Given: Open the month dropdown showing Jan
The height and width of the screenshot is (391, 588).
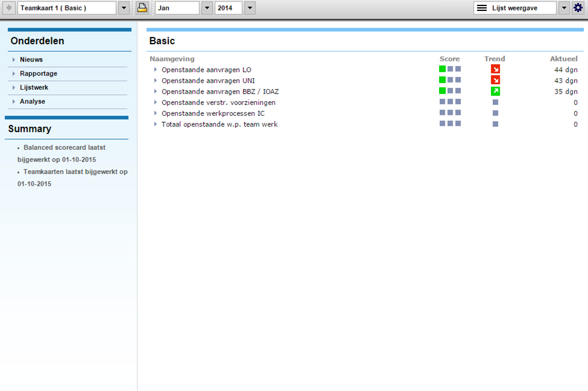Looking at the screenshot, I should (206, 8).
